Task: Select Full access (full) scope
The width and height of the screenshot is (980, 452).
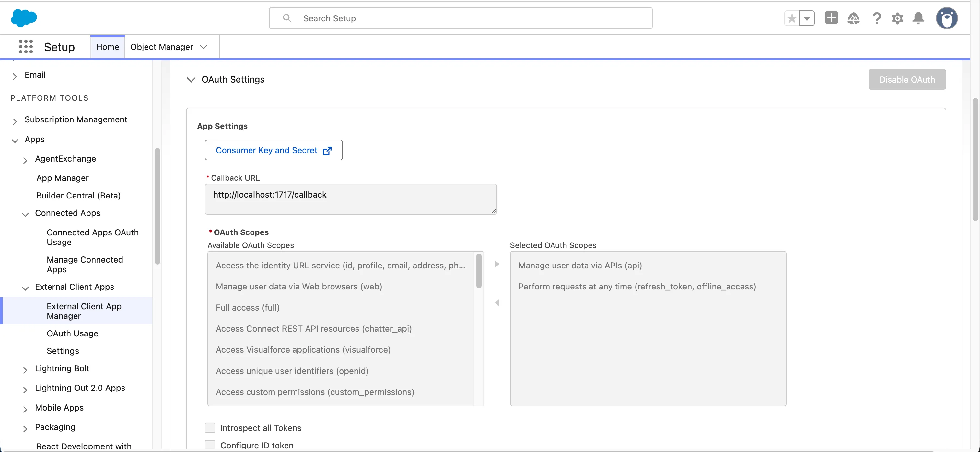Action: click(x=341, y=307)
